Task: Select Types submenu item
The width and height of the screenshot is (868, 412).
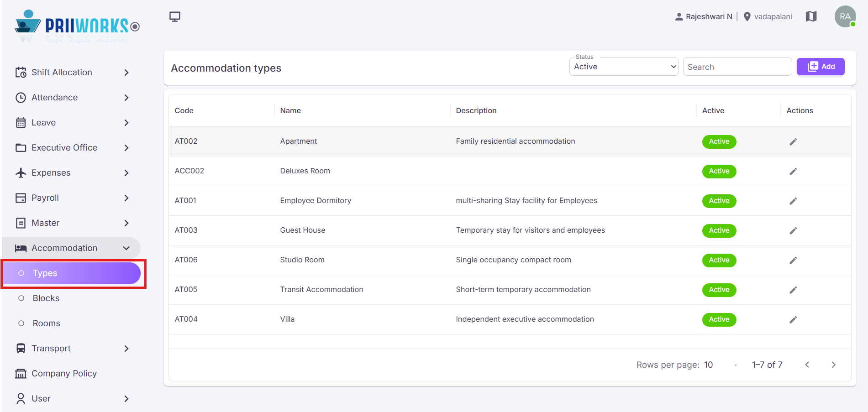Action: pos(72,273)
